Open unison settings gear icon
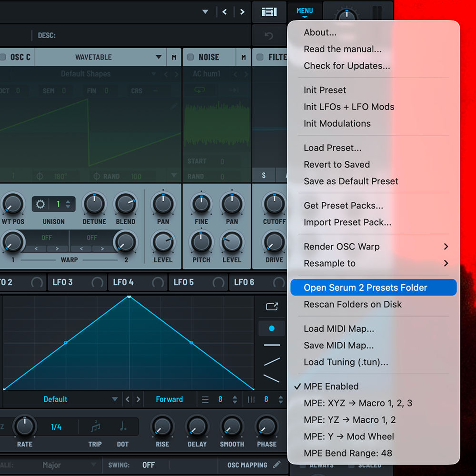The image size is (476, 476). point(40,204)
